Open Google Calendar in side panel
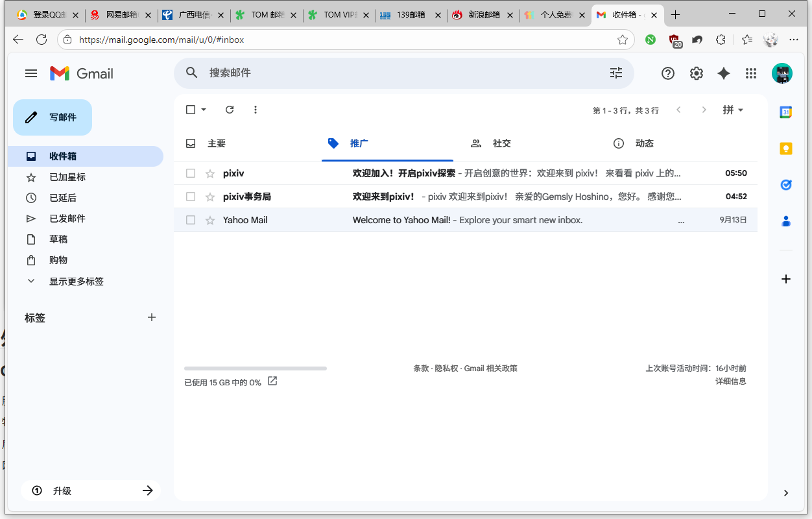This screenshot has width=812, height=519. pyautogui.click(x=785, y=112)
